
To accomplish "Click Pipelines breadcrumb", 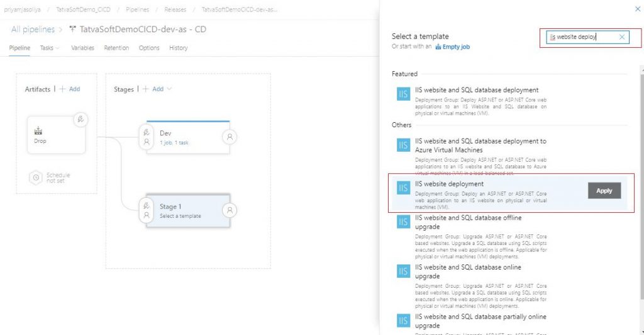I will click(x=138, y=9).
